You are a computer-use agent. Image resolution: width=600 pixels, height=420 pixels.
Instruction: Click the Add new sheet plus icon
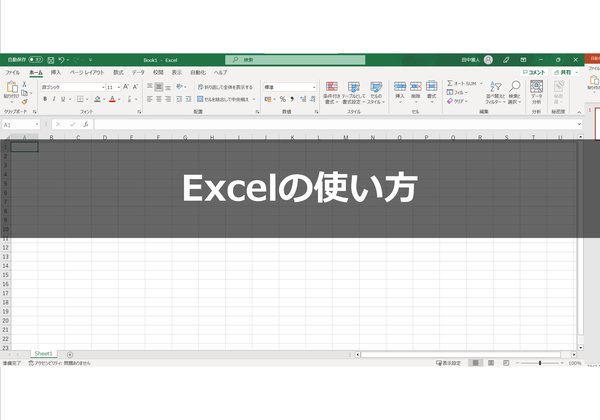click(x=70, y=355)
